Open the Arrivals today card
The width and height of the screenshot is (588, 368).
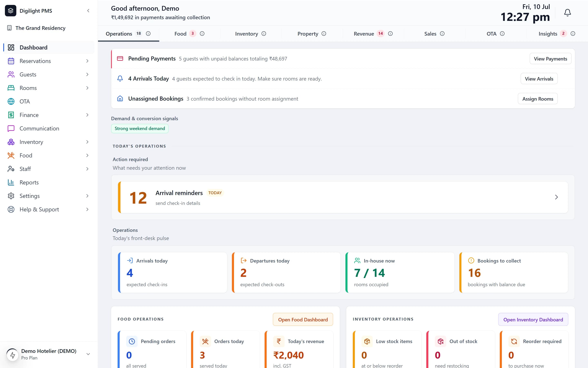click(173, 272)
